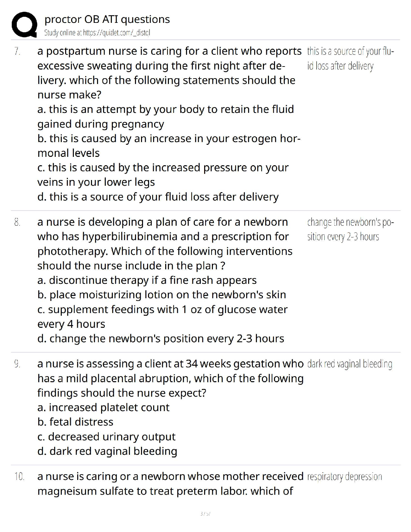Select "decreased urinary output" option
Image resolution: width=411 pixels, height=532 pixels.
click(x=106, y=437)
